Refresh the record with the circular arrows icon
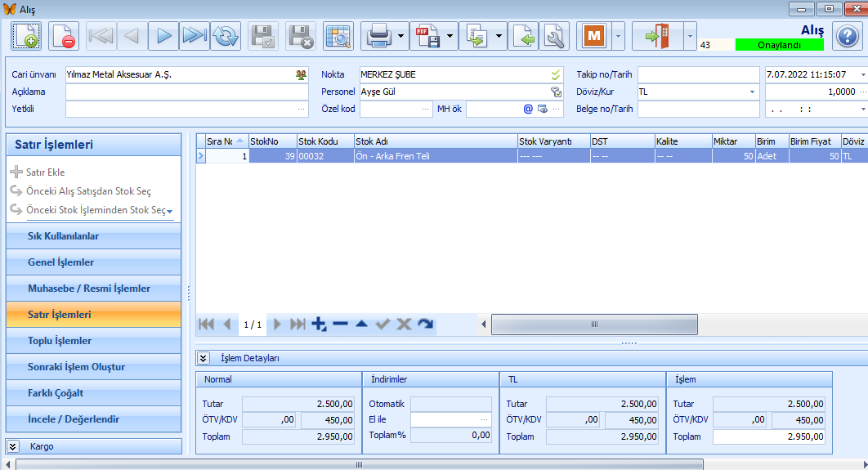The image size is (868, 470). point(226,37)
